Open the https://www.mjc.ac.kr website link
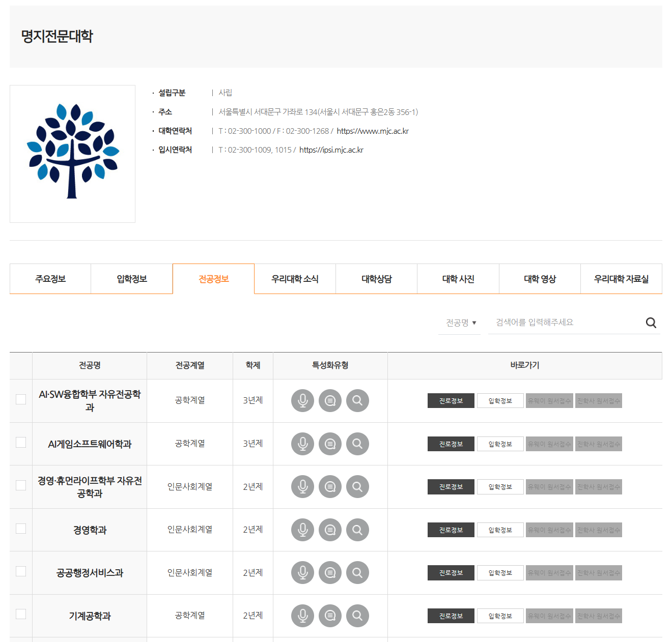Viewport: 672px width, 642px height. (372, 131)
